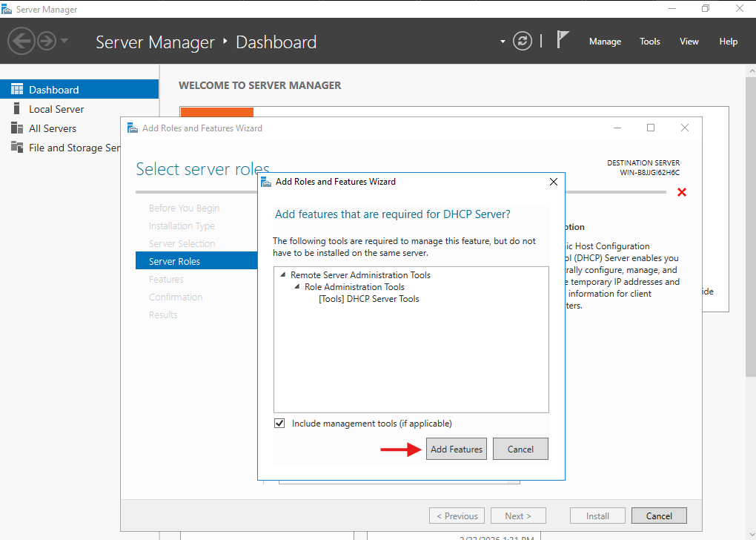The width and height of the screenshot is (756, 540).
Task: Refresh the Server Manager dashboard
Action: [523, 41]
